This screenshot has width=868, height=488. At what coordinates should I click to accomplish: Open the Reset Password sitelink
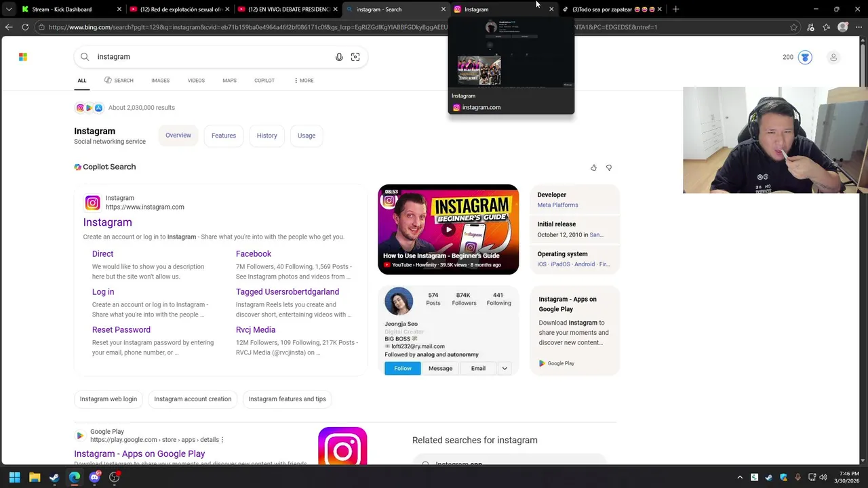121,329
